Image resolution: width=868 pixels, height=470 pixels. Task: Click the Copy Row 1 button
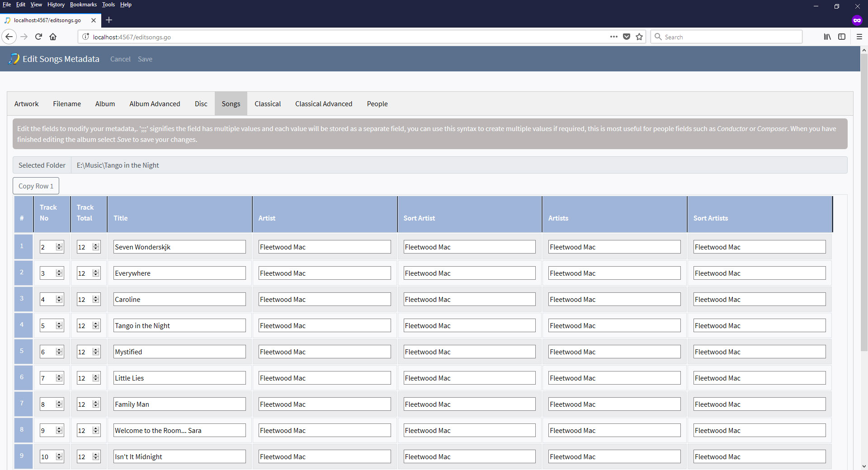click(x=36, y=186)
